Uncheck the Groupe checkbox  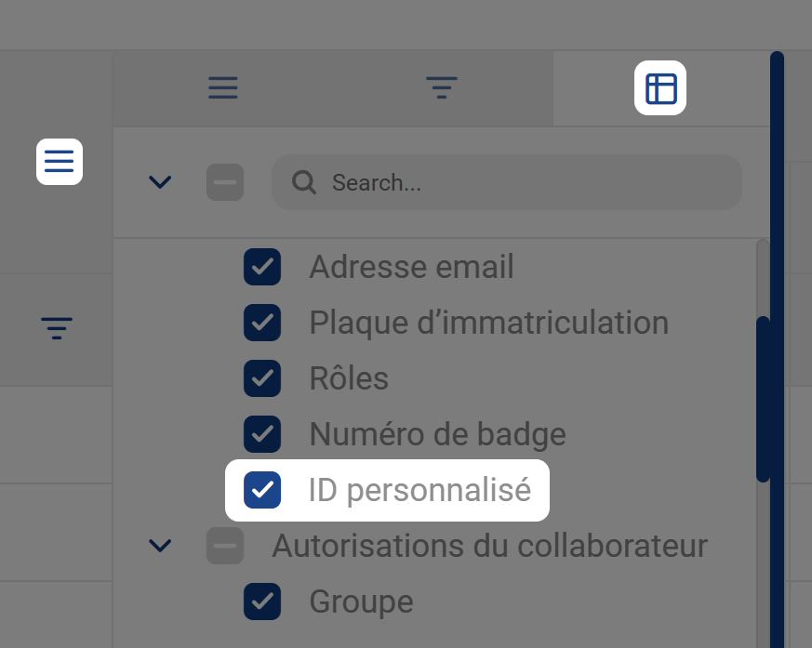pyautogui.click(x=261, y=602)
